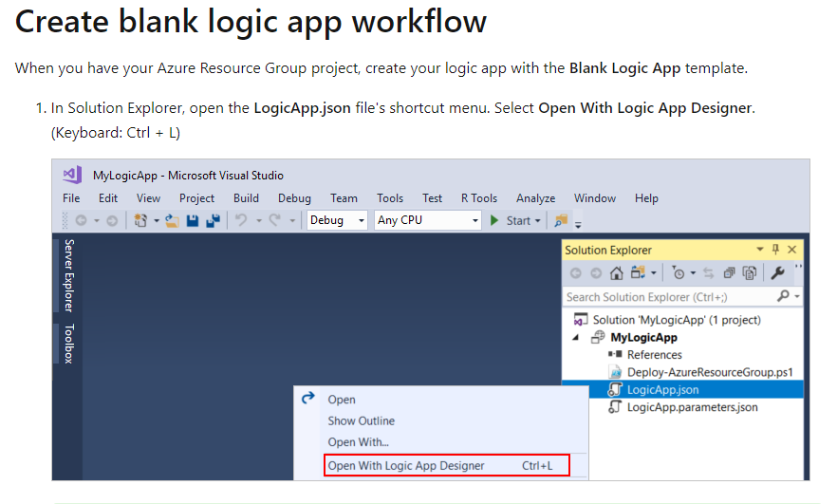Open the Help menu
The height and width of the screenshot is (504, 837).
[x=646, y=198]
